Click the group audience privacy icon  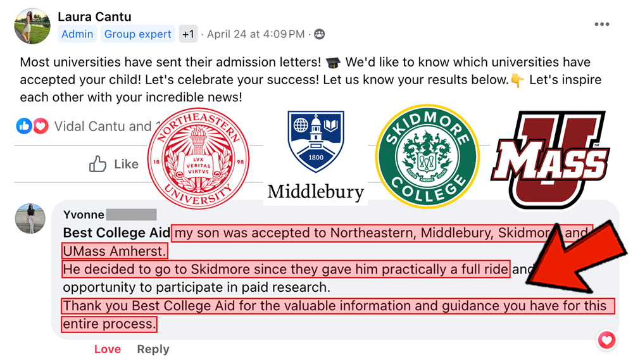[320, 34]
